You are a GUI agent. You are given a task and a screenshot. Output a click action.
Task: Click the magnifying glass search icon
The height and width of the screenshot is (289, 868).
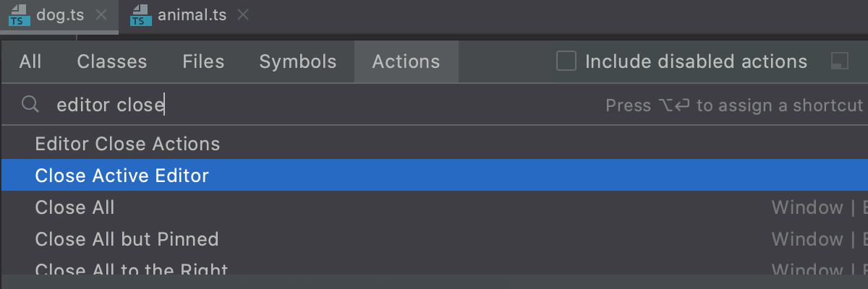[x=30, y=105]
